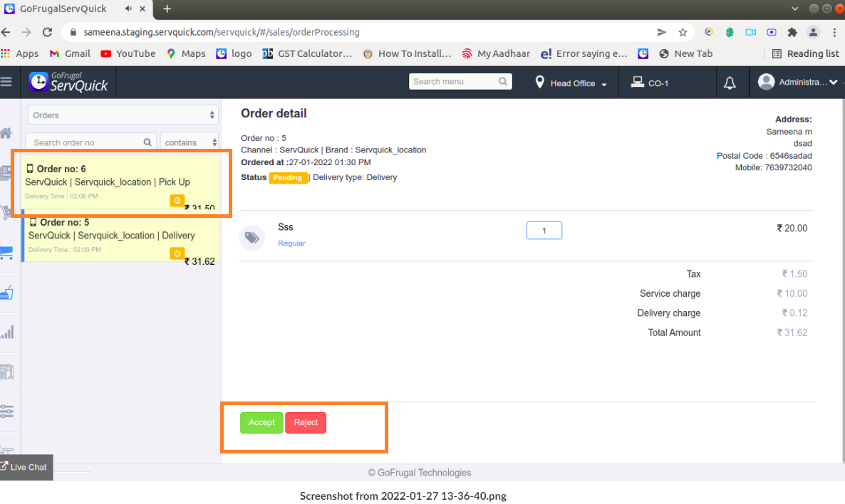The height and width of the screenshot is (504, 845).
Task: Reload the page
Action: pyautogui.click(x=48, y=32)
